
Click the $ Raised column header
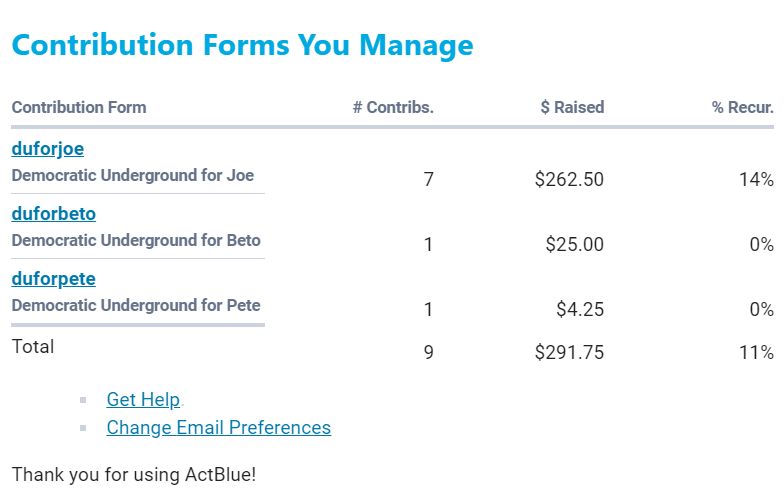click(572, 107)
